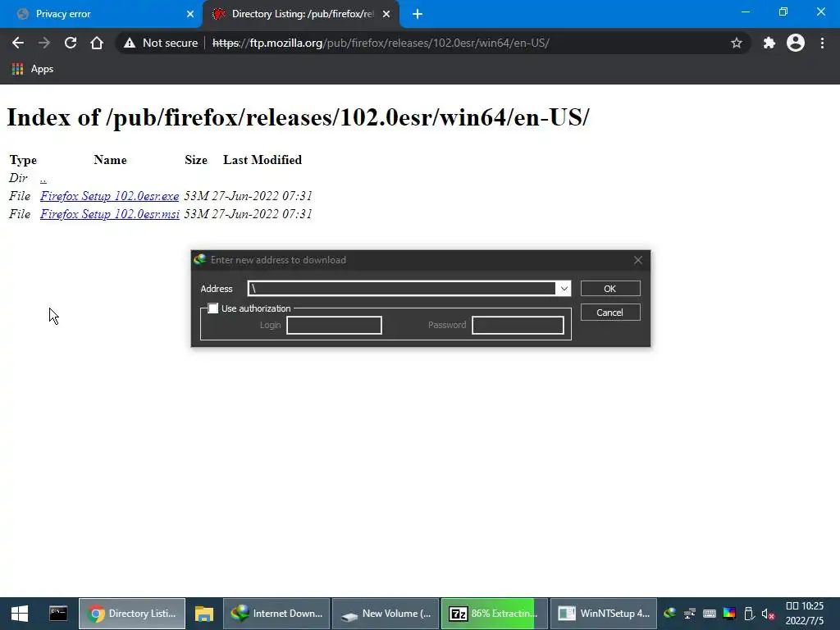Open File Explorer from the taskbar

click(204, 614)
